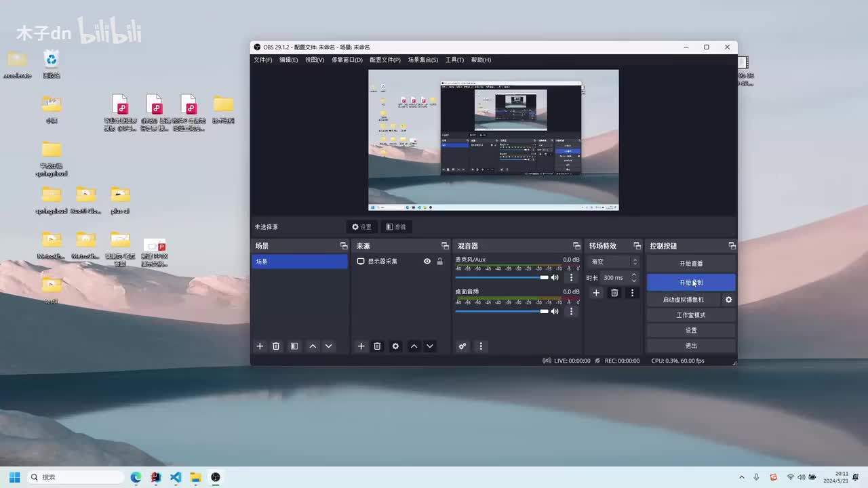Open Microsoft Edge from the taskbar
The width and height of the screenshot is (868, 488).
136,477
